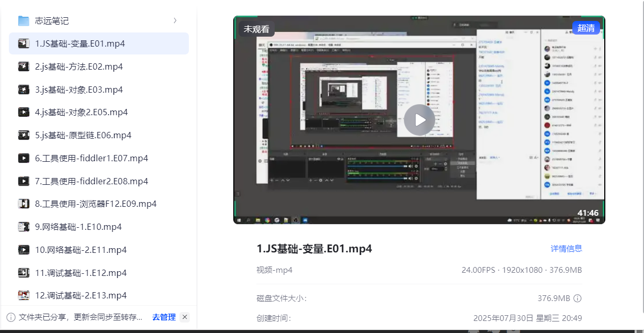Open file name 10.网络基础-2.E11.mp4

(x=81, y=250)
